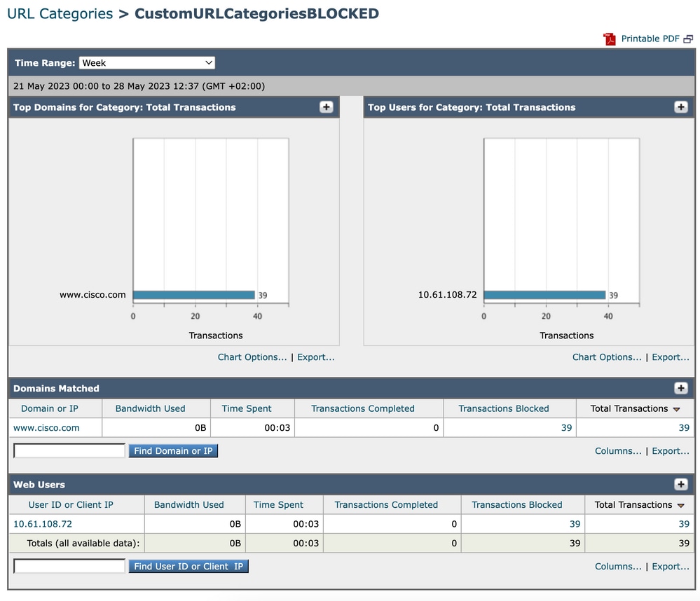The width and height of the screenshot is (700, 601).
Task: Open blocked count 39 for www.cisco.com
Action: tap(566, 428)
